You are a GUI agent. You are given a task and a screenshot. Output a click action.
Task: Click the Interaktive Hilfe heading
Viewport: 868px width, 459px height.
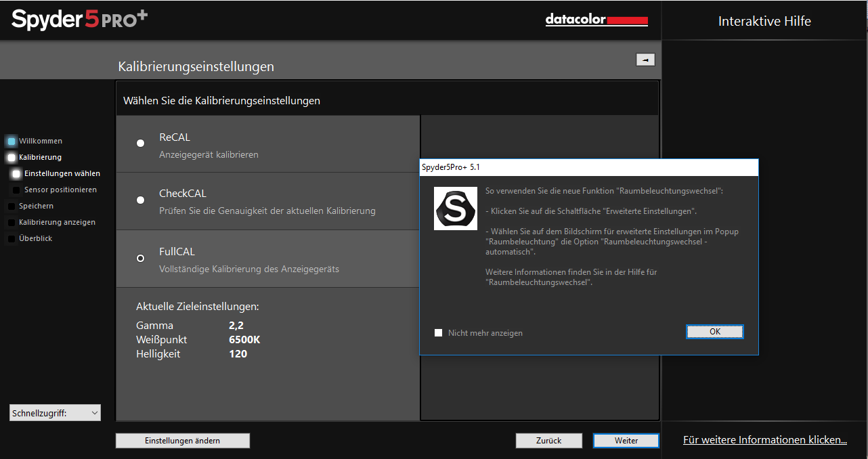(764, 21)
